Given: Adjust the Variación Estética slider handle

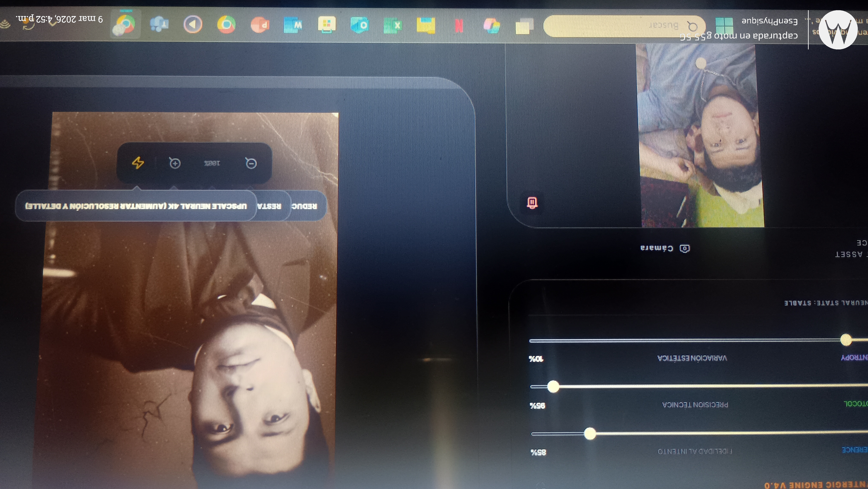Looking at the screenshot, I should pos(846,340).
